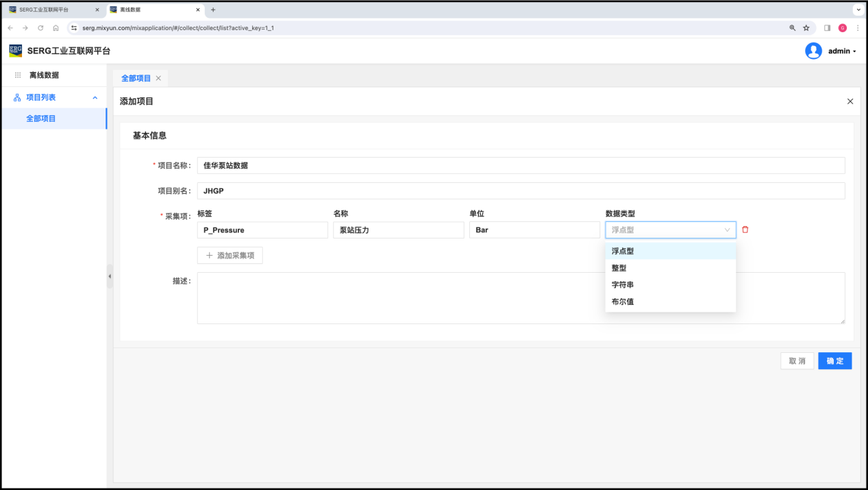The image size is (868, 490).
Task: Open the admin account dropdown
Action: click(x=842, y=51)
